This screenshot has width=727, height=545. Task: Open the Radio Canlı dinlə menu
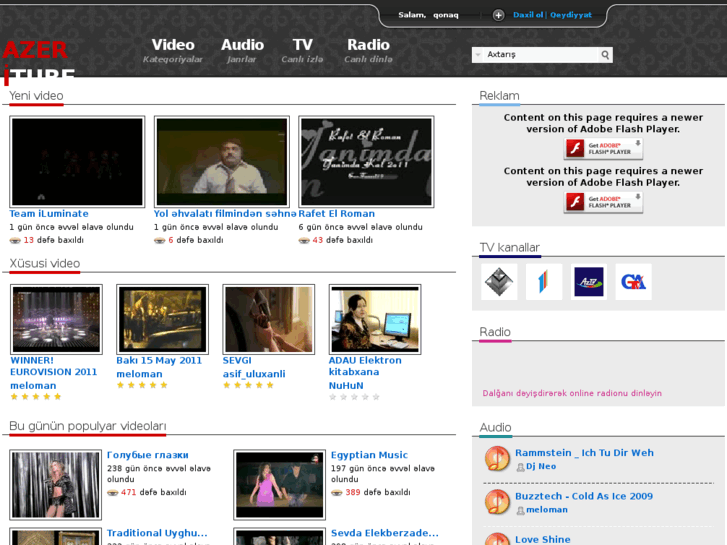click(x=369, y=51)
